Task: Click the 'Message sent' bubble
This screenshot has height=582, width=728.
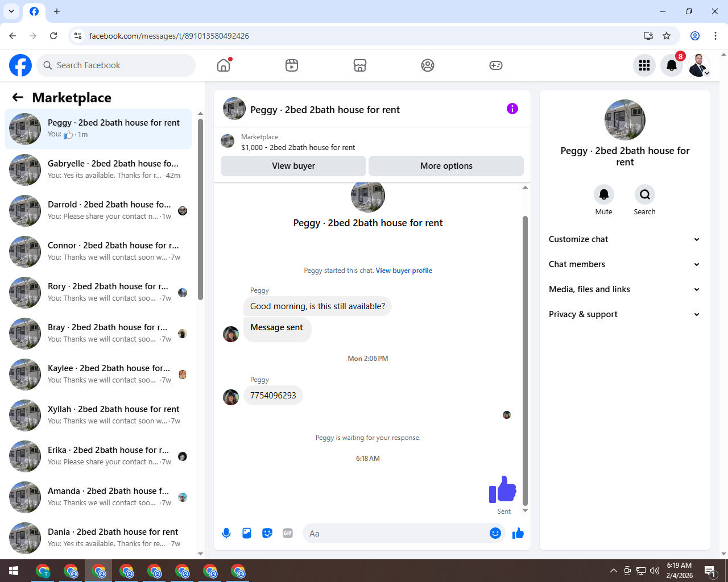Action: coord(277,329)
